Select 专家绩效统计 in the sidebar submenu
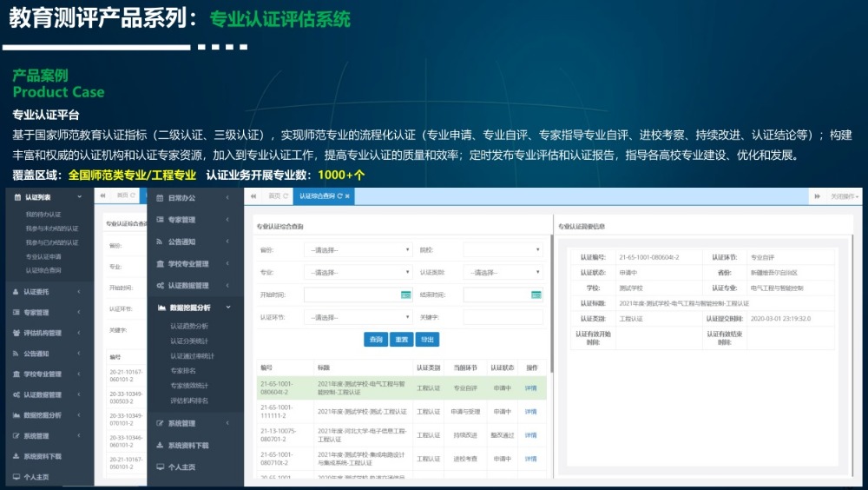Viewport: 868px width, 490px height. 189,385
